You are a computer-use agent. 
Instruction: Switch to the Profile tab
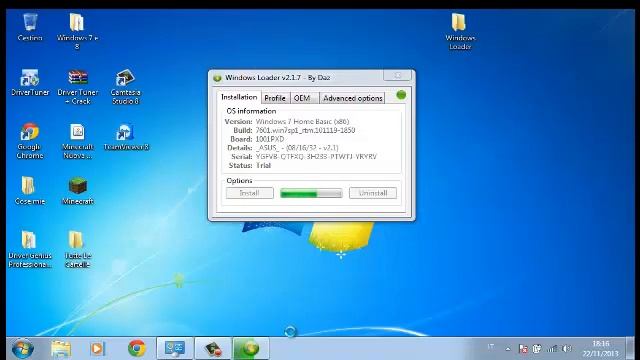(x=275, y=98)
